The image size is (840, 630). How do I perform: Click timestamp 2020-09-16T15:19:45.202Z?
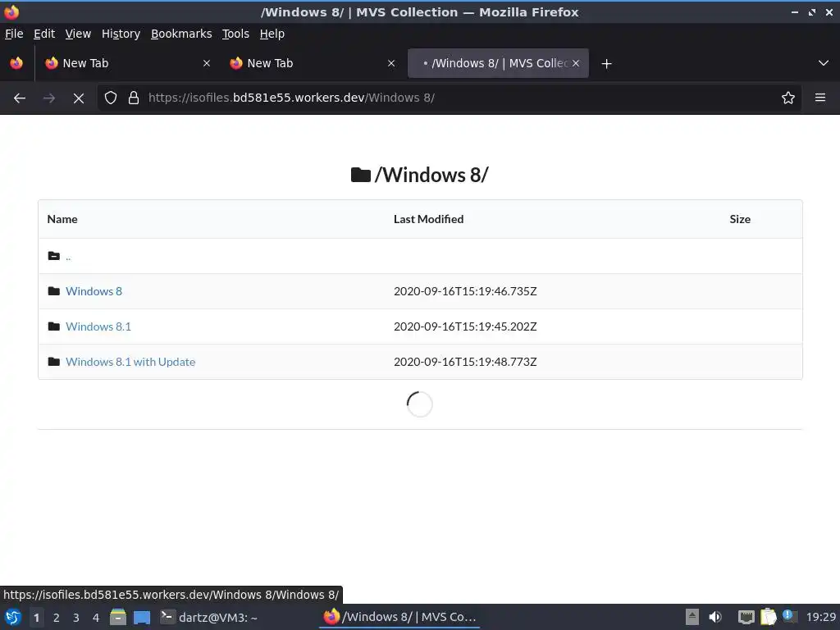point(465,326)
